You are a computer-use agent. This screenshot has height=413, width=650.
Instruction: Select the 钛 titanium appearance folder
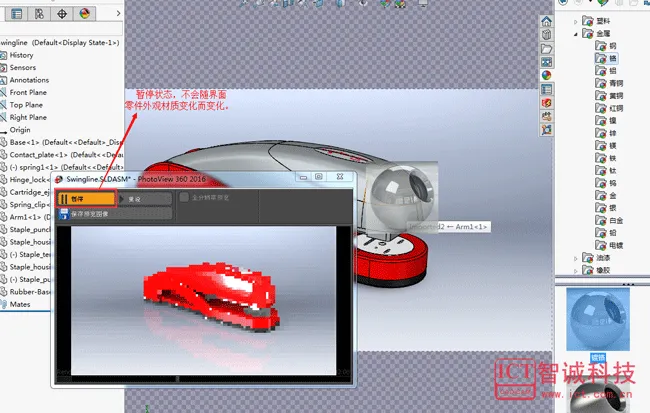pyautogui.click(x=606, y=170)
